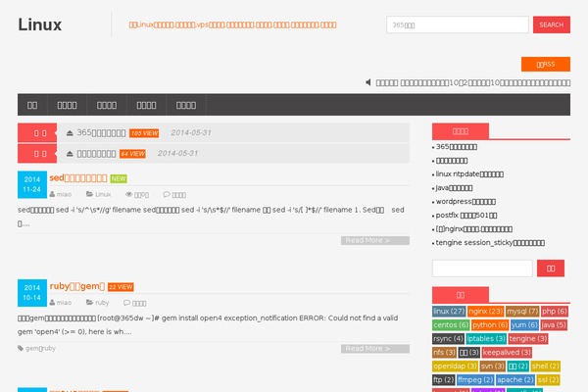Select the java (5) tag
This screenshot has width=588, height=392.
click(x=554, y=324)
